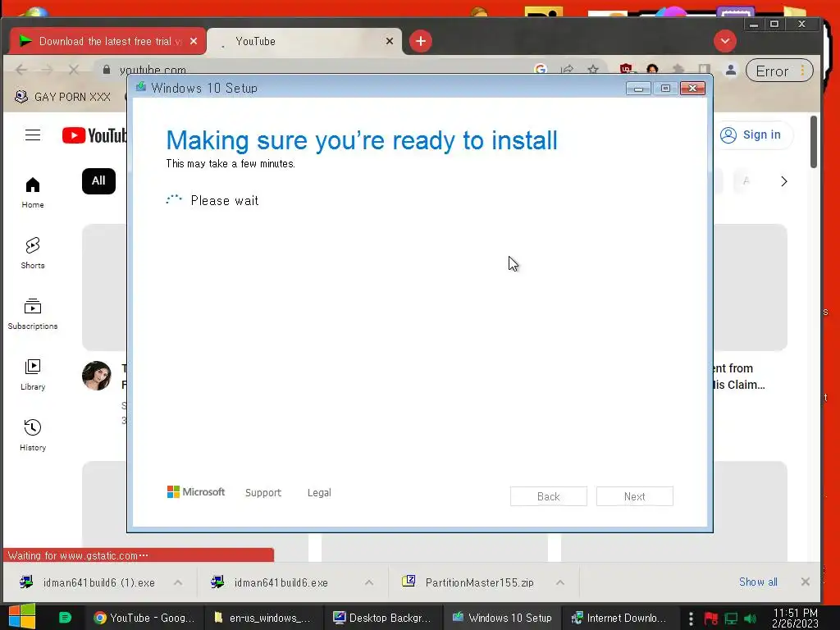Close the downloads bar
This screenshot has height=630, width=840.
[x=806, y=582]
